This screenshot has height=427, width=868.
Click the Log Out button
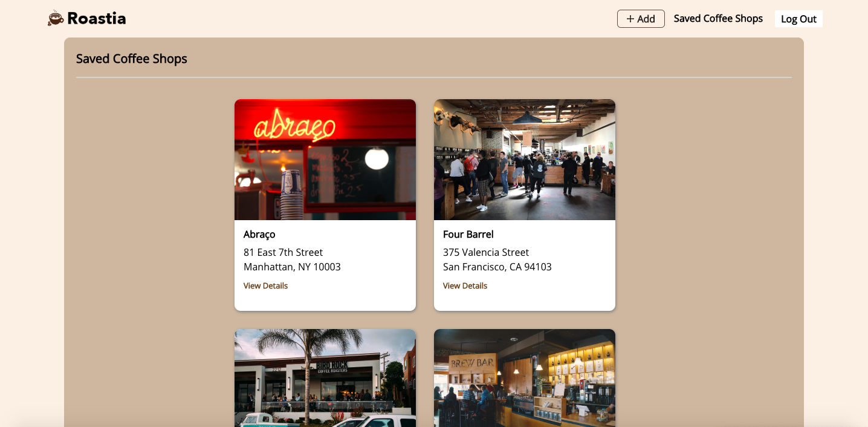pos(798,19)
